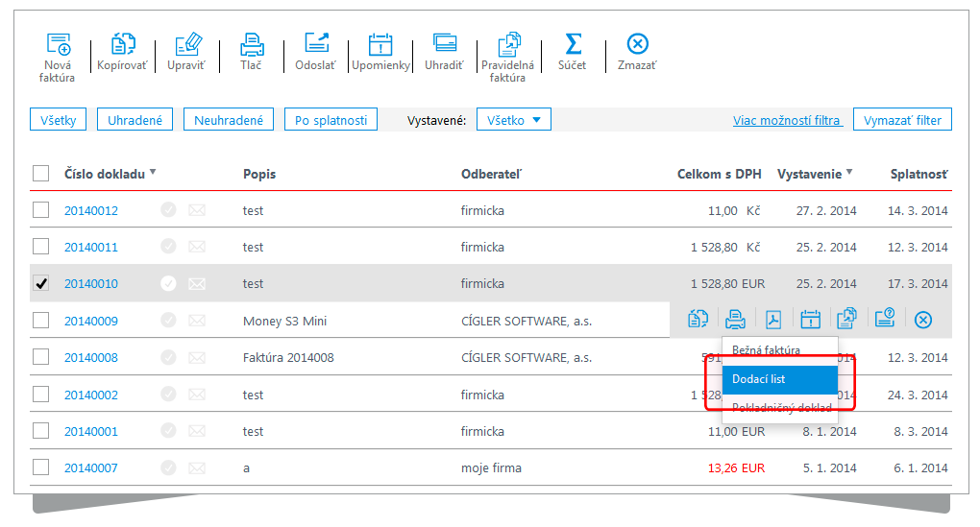The width and height of the screenshot is (980, 527).
Task: Click the Popis column header
Action: tap(259, 174)
